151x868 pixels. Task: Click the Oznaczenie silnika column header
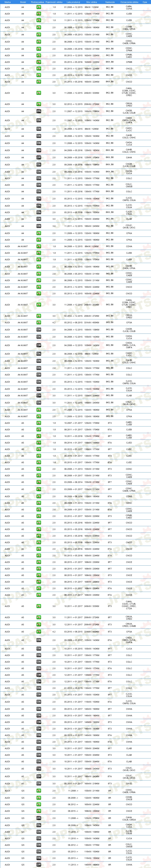[129, 2]
